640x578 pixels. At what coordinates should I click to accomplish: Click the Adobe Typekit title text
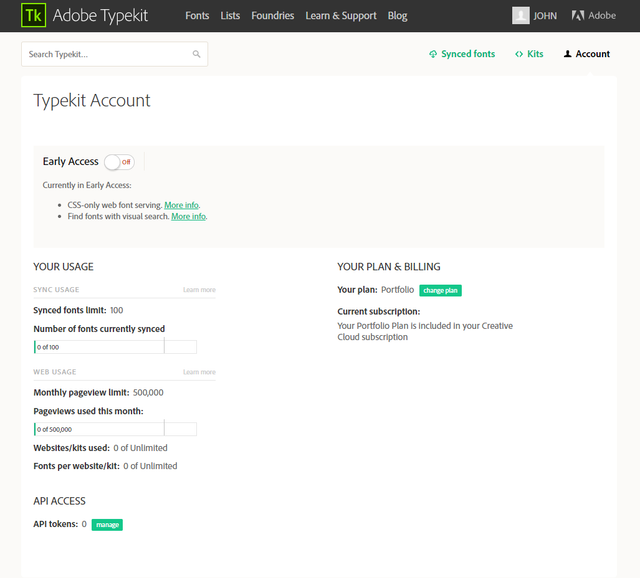coord(100,16)
